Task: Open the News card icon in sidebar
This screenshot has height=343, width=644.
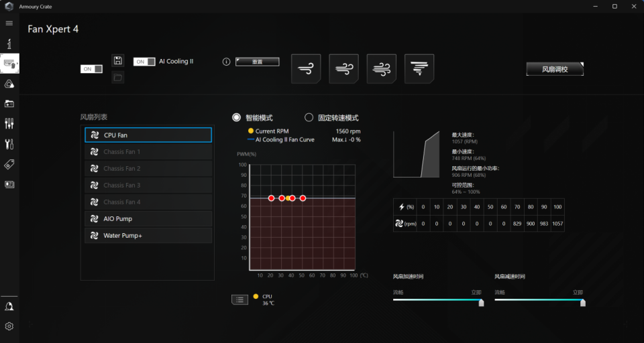Action: [x=9, y=184]
